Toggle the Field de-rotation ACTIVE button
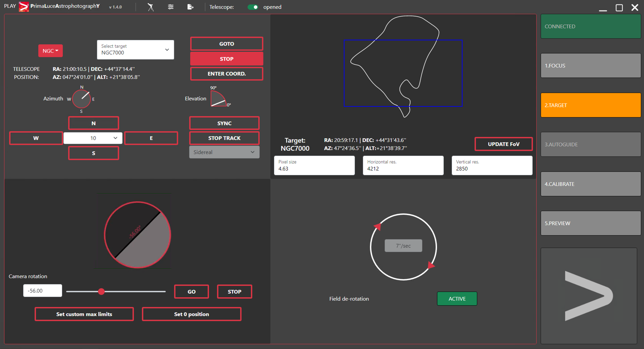 457,299
